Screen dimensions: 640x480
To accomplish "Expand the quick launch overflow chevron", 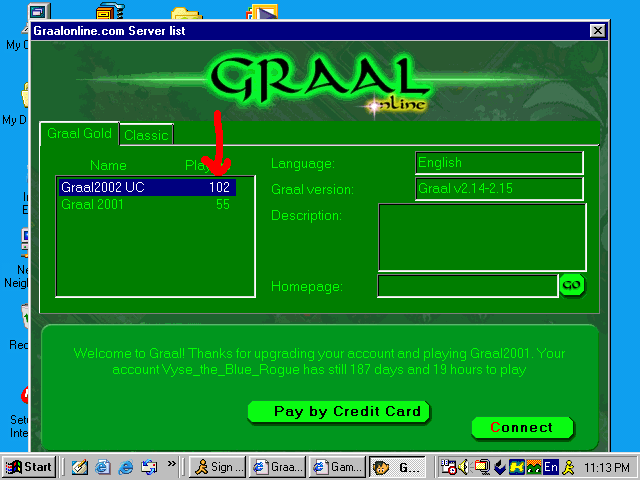I will 171,463.
